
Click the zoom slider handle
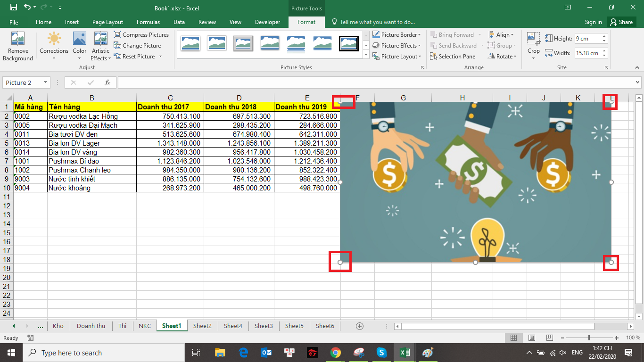tap(589, 338)
